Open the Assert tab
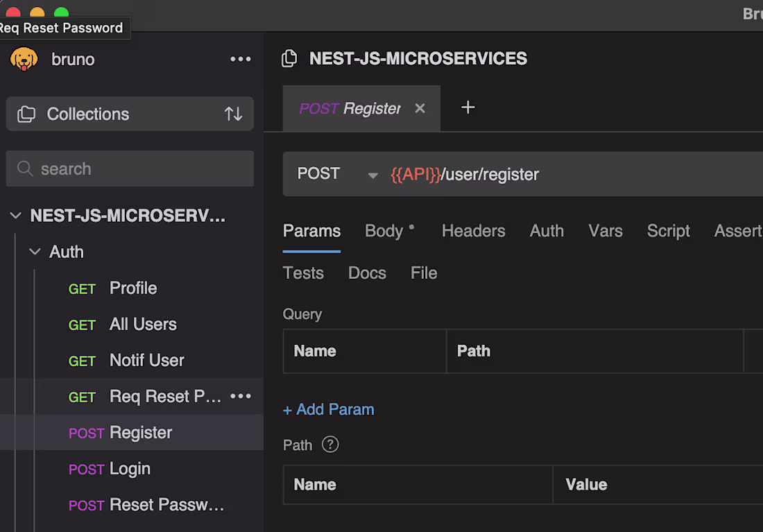 [738, 231]
